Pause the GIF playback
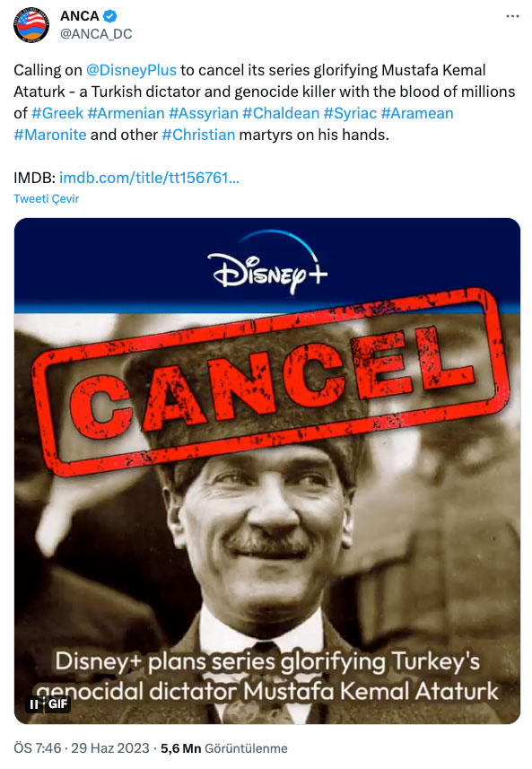 [34, 703]
